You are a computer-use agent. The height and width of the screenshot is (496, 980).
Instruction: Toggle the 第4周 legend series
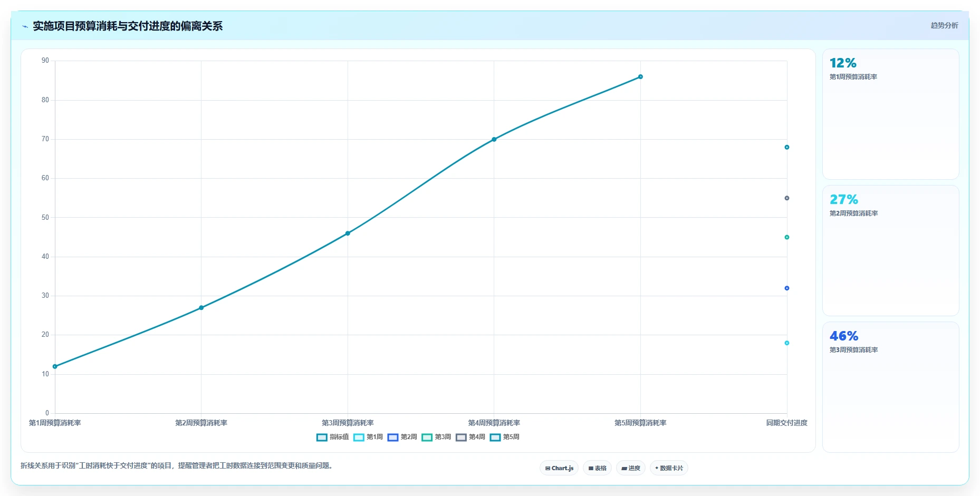[470, 437]
